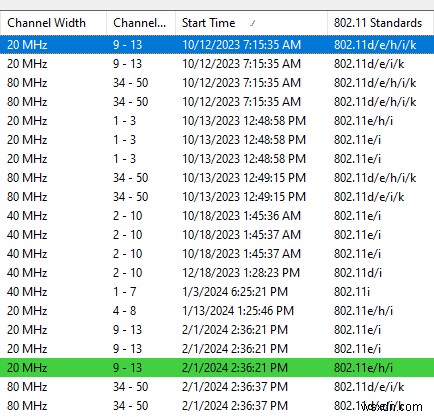Click 802.11d/e/i/k in the 20 MHz 10/12/2023 row
The width and height of the screenshot is (434, 417).
click(x=369, y=64)
